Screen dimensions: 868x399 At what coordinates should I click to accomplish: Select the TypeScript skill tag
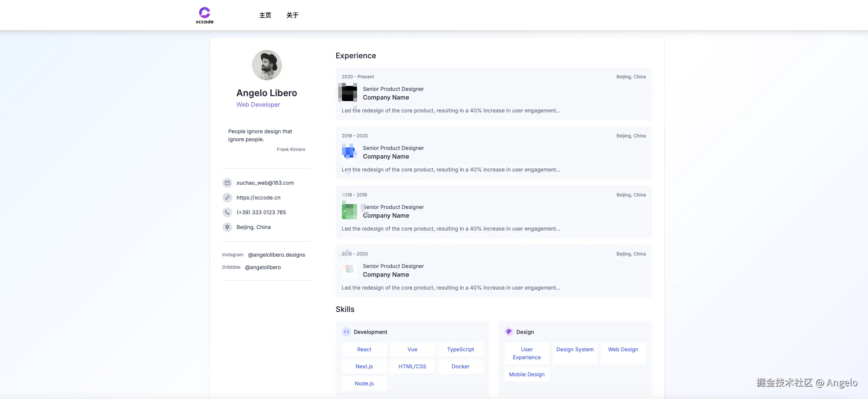(461, 349)
